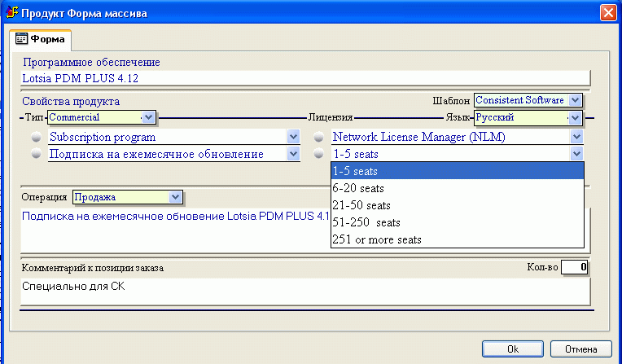
Task: Select radio button beside seats dropdown
Action: click(319, 154)
